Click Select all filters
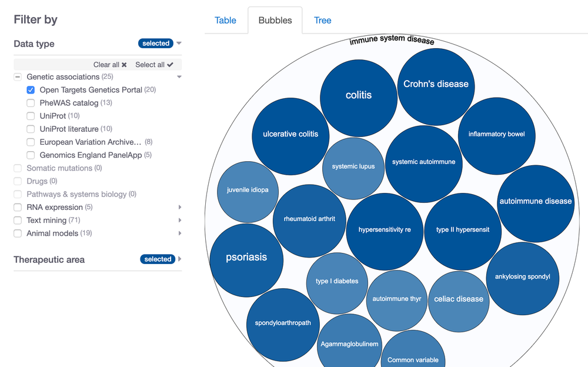 click(154, 65)
